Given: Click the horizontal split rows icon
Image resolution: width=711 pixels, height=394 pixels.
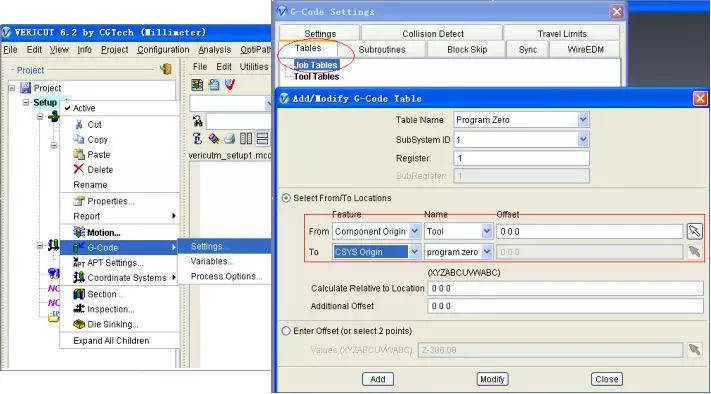Looking at the screenshot, I should (262, 138).
